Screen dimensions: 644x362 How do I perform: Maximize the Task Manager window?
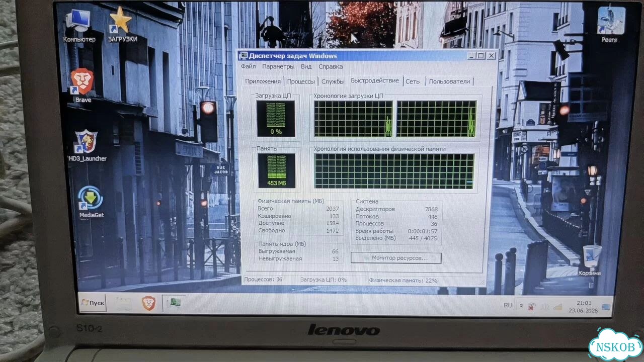coord(481,56)
